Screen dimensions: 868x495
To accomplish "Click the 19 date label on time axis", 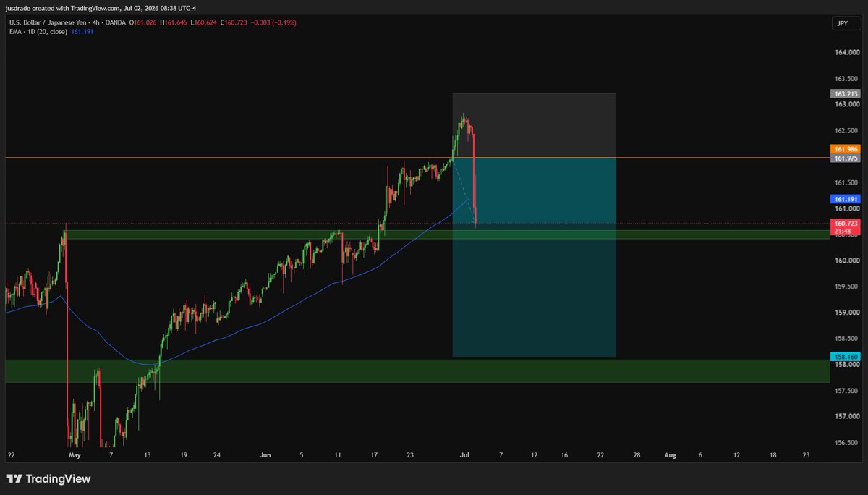I will click(x=184, y=455).
